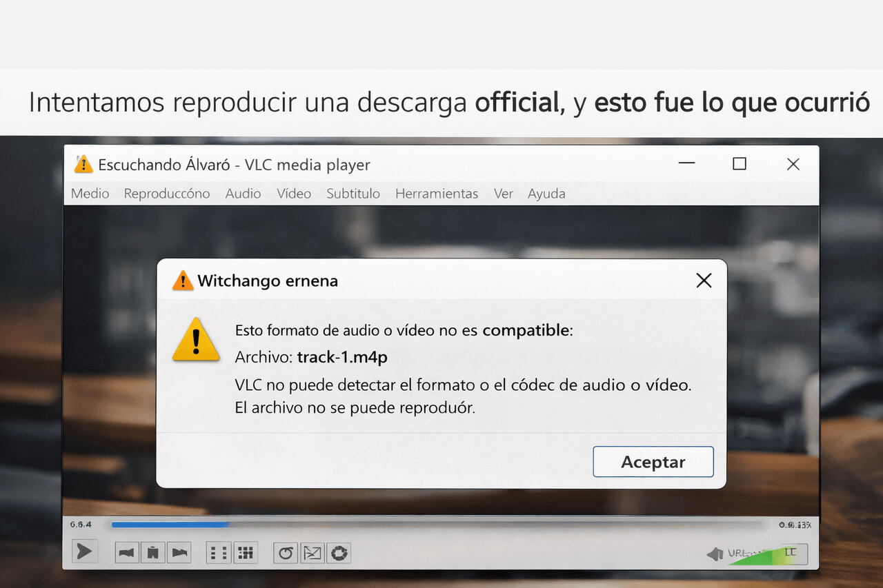The width and height of the screenshot is (883, 588).
Task: Toggle the loop playback icon
Action: click(x=284, y=552)
